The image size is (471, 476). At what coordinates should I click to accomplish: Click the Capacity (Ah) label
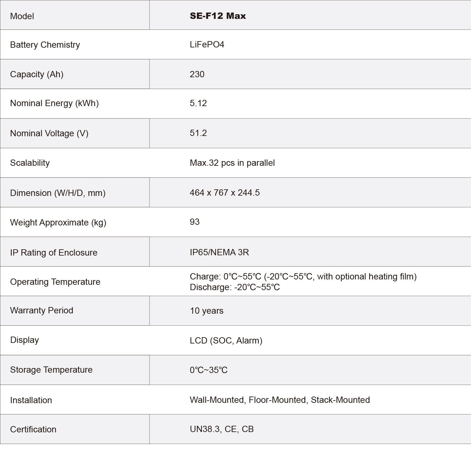tap(37, 74)
